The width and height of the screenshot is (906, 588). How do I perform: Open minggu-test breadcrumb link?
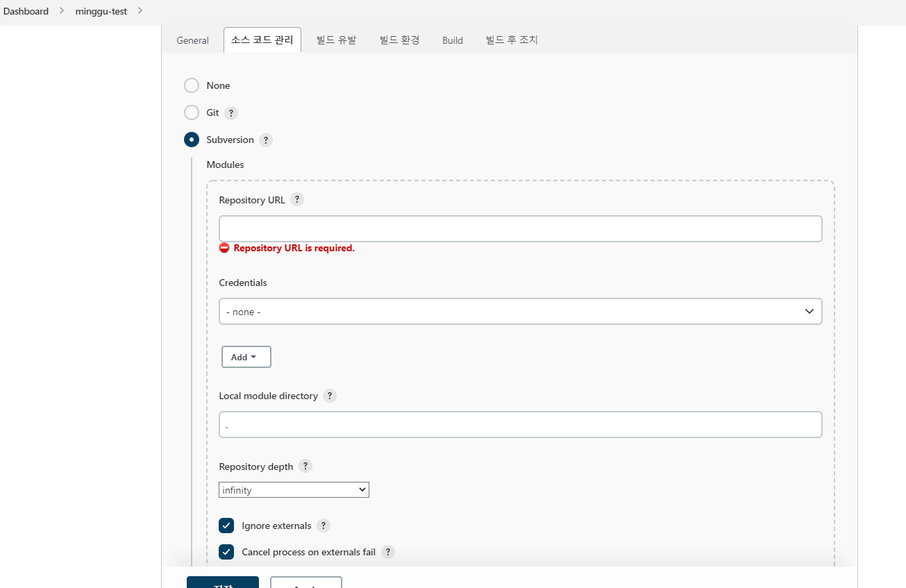pyautogui.click(x=101, y=11)
